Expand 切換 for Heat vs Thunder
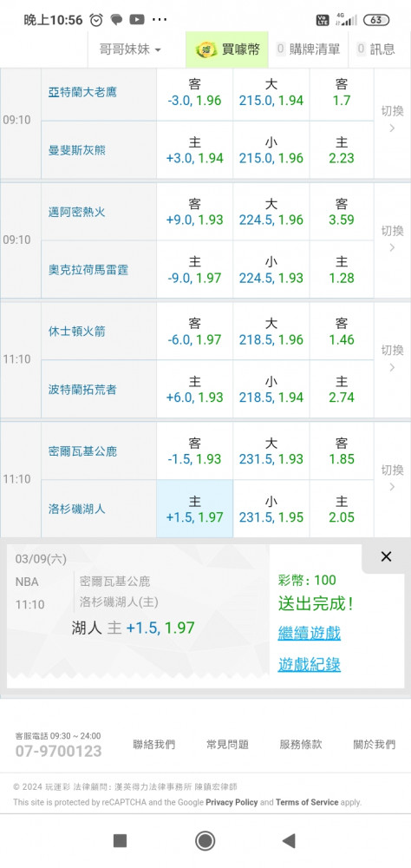Viewport: 411px width, 868px height. (392, 239)
